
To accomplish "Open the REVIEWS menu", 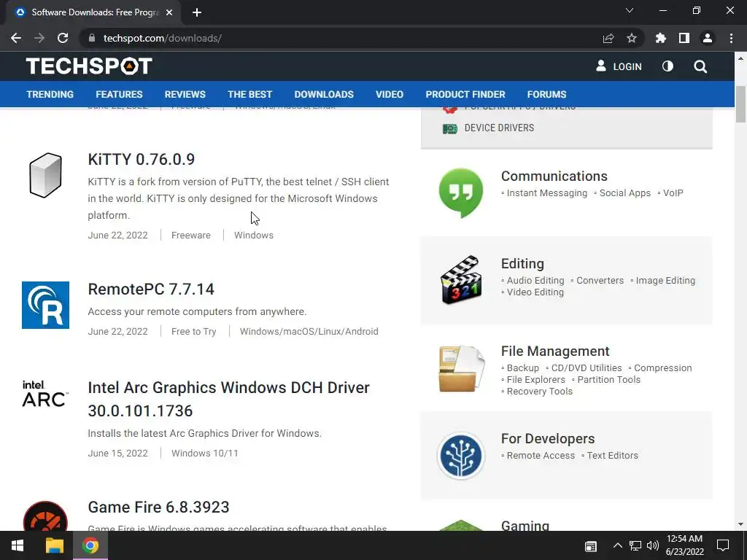I will click(185, 94).
